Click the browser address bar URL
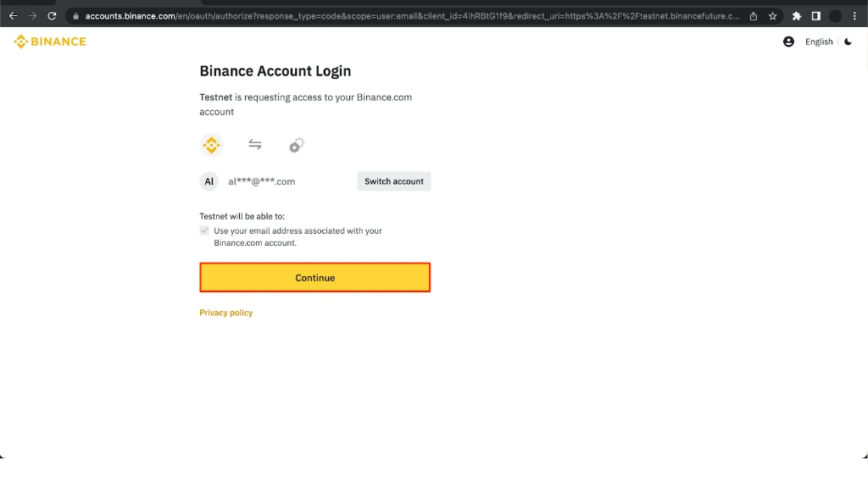The height and width of the screenshot is (488, 868). [x=412, y=16]
